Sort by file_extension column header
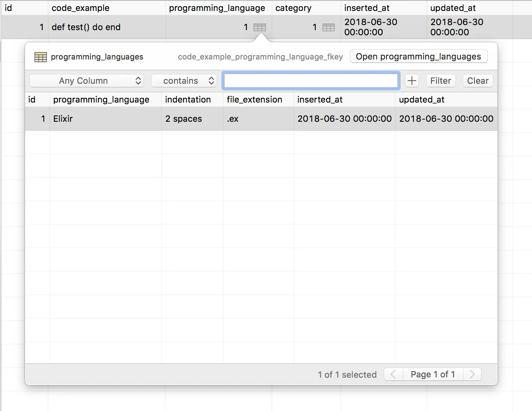The width and height of the screenshot is (532, 411). (258, 99)
